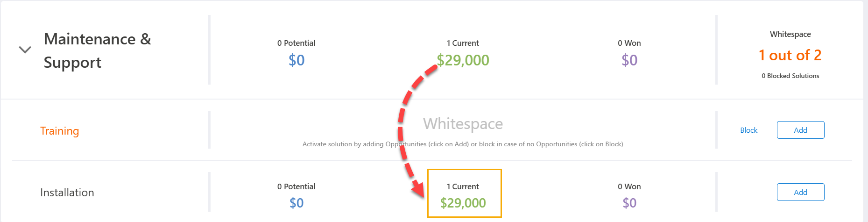Screen dimensions: 868x222
Task: Collapse the Maintenance & Support section chevron
Action: tap(25, 50)
